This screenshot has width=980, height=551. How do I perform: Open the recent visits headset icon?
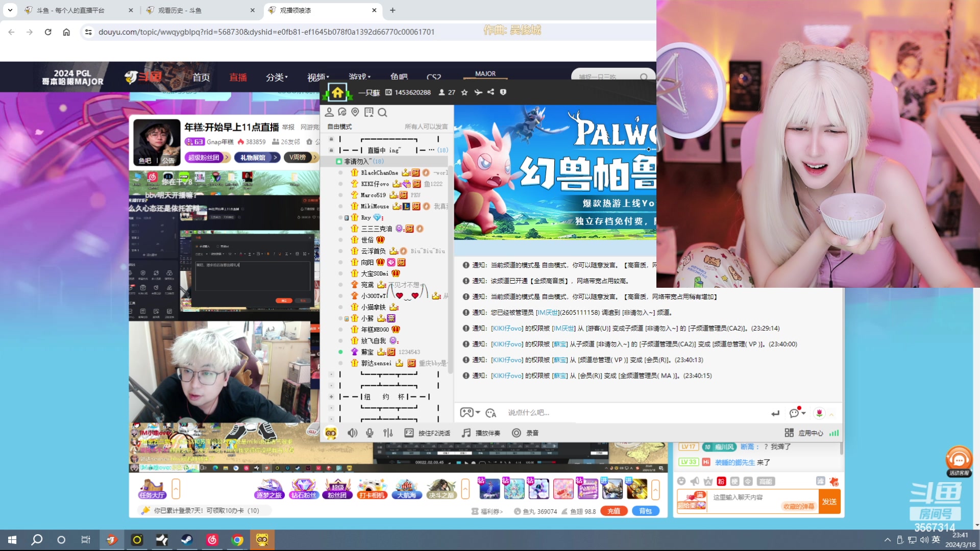[x=342, y=112]
